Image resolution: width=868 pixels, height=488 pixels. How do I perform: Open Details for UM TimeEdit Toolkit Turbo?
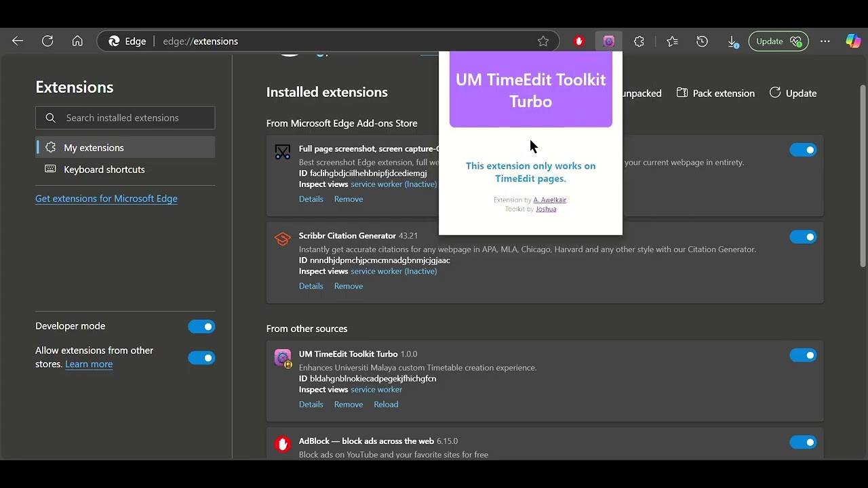coord(311,405)
